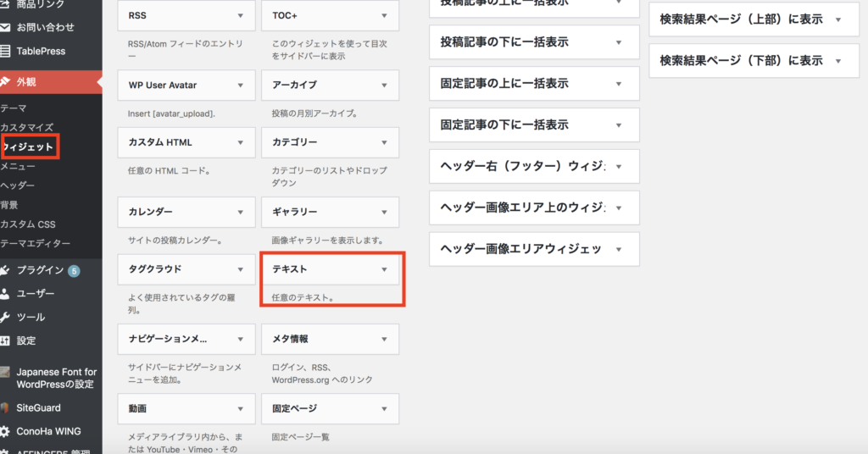
Task: Open the ギャラリー widget dropdown arrow
Action: (384, 212)
